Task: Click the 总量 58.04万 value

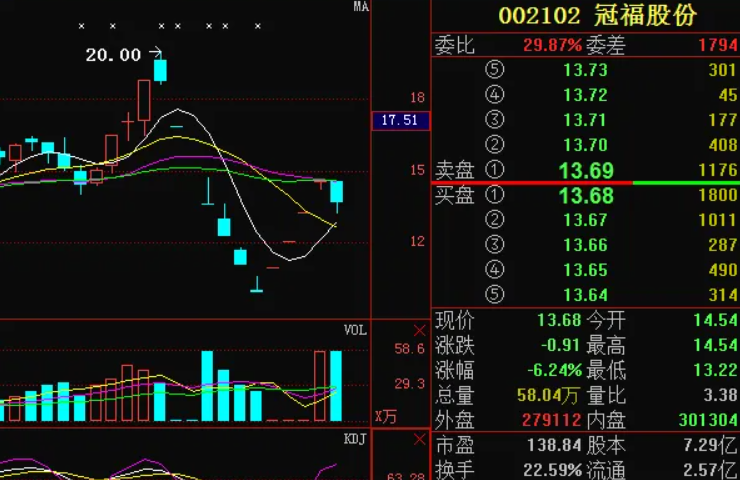Action: pos(548,396)
